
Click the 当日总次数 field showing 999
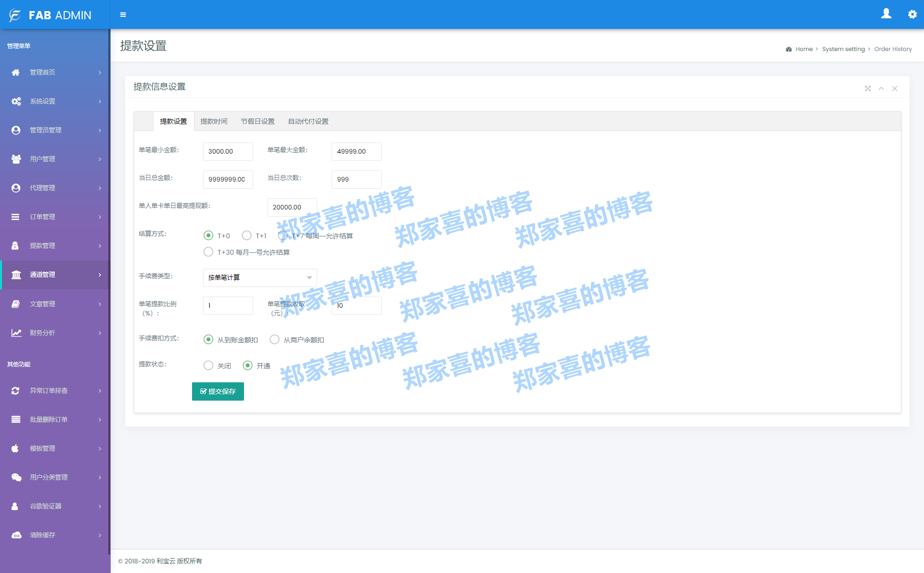pyautogui.click(x=357, y=180)
